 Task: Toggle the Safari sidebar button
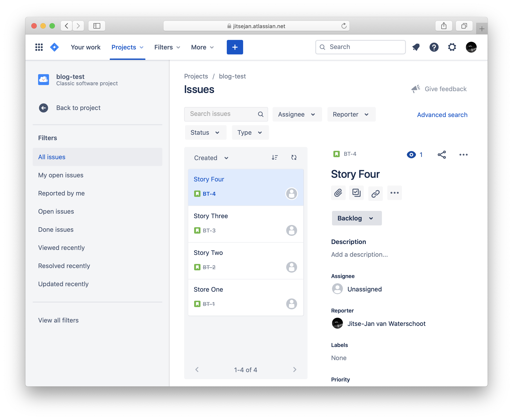(97, 26)
